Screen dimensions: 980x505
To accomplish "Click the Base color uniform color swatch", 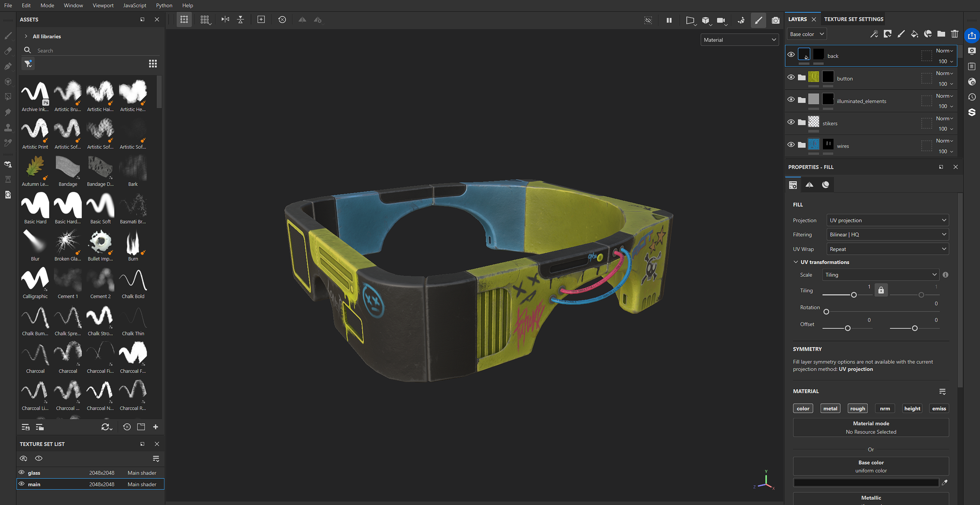I will pyautogui.click(x=866, y=483).
